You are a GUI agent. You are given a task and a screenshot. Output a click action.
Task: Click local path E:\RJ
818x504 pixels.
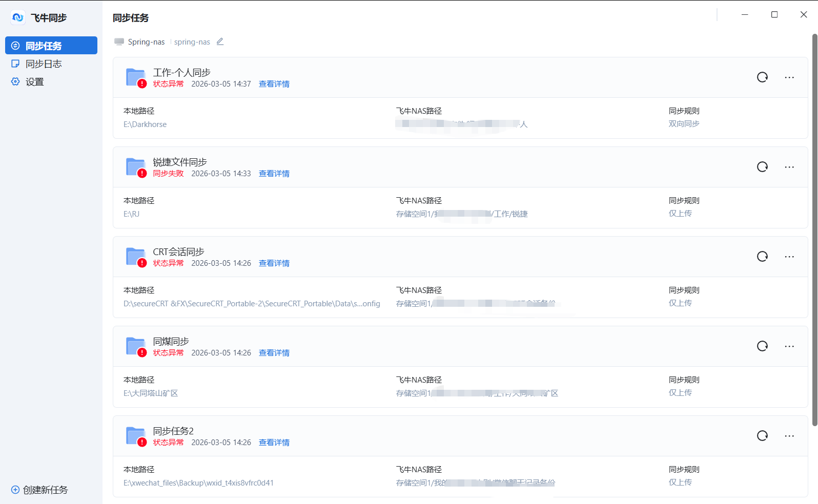click(x=131, y=214)
